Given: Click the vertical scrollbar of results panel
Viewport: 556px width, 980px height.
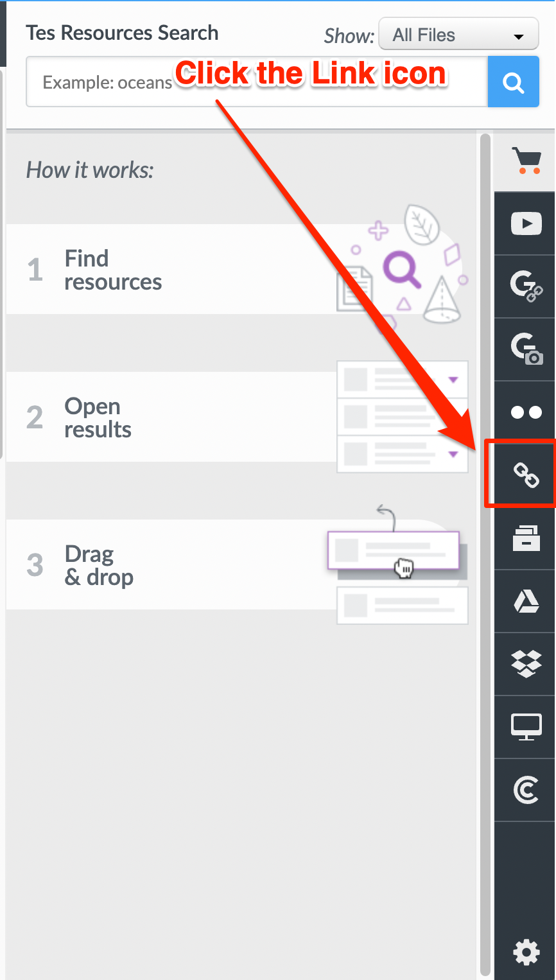Looking at the screenshot, I should coord(485,555).
